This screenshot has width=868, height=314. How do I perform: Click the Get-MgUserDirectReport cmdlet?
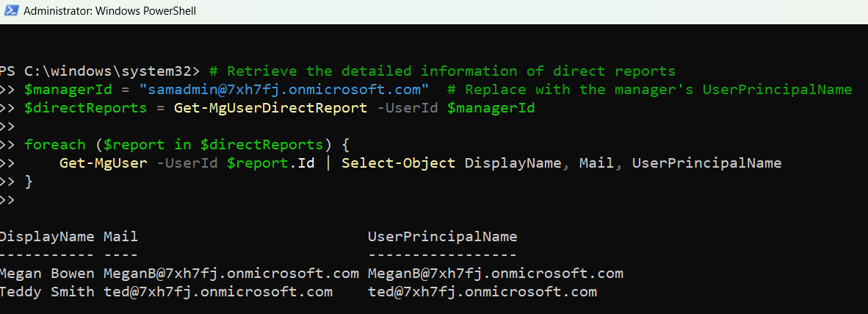click(270, 108)
